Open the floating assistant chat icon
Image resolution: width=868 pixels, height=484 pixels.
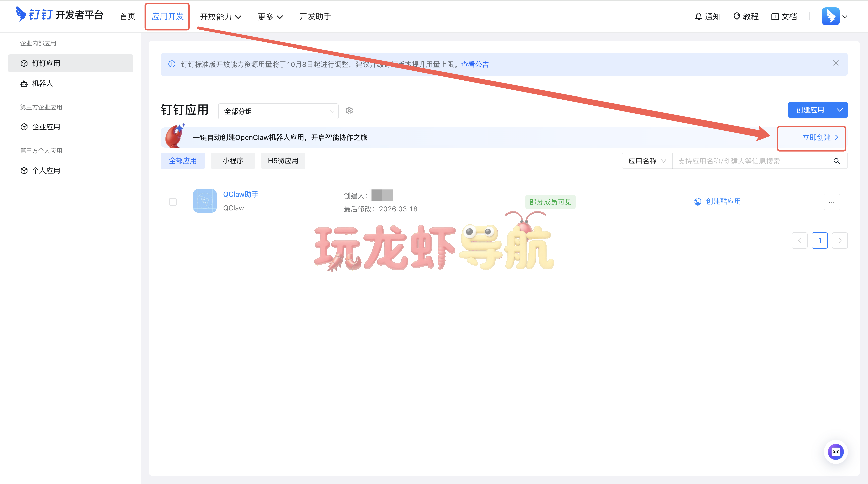pos(836,452)
